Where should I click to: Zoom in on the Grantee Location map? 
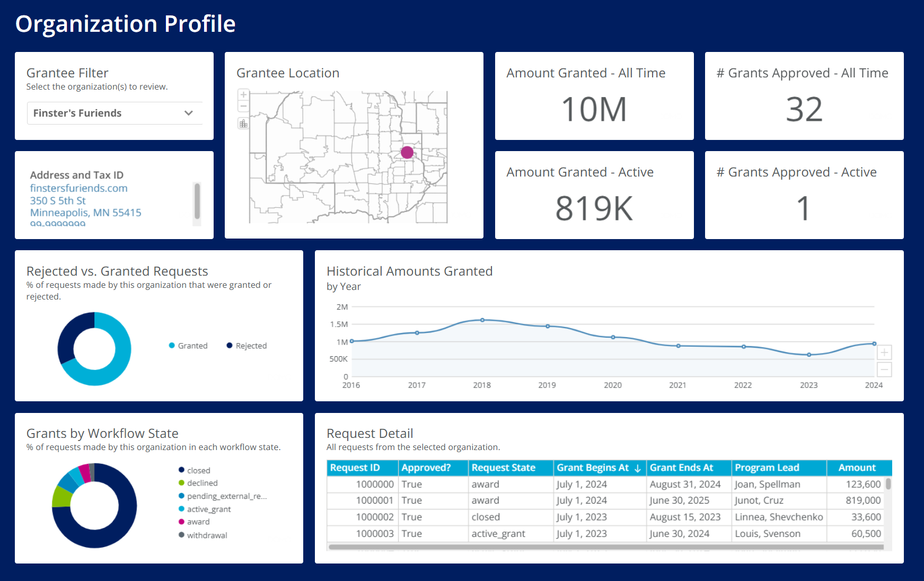tap(243, 95)
